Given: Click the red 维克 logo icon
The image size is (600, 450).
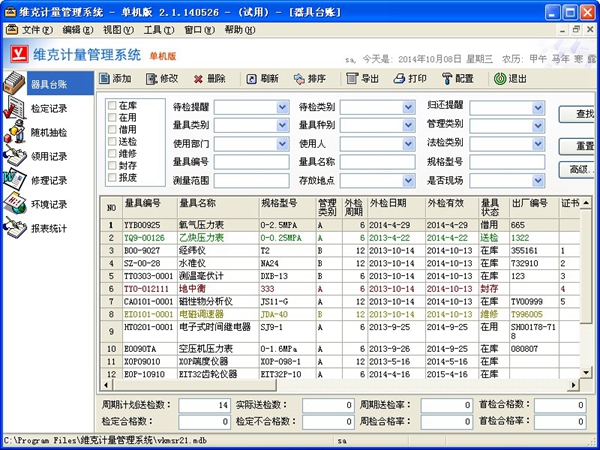Looking at the screenshot, I should [x=19, y=54].
